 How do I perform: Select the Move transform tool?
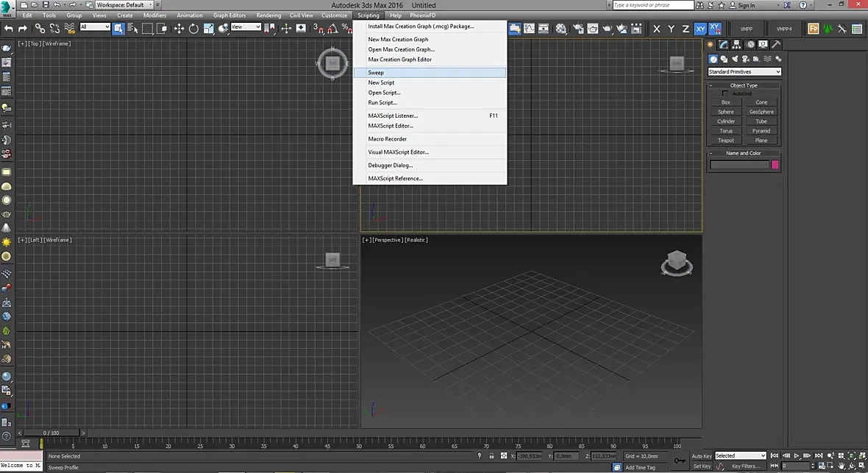179,28
